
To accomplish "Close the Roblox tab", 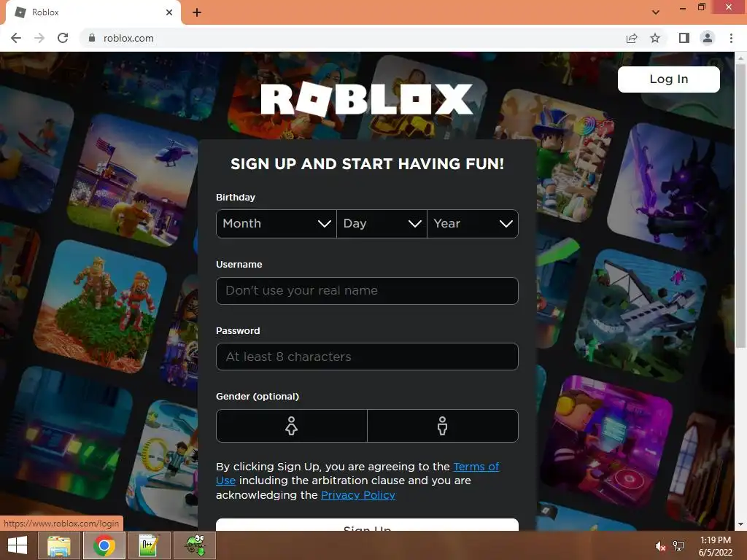I will [169, 12].
